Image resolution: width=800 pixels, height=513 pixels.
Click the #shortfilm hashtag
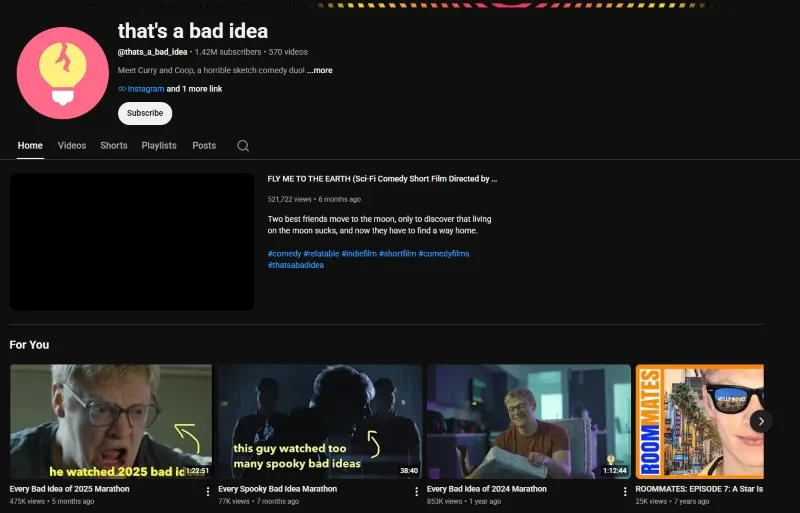pos(397,254)
